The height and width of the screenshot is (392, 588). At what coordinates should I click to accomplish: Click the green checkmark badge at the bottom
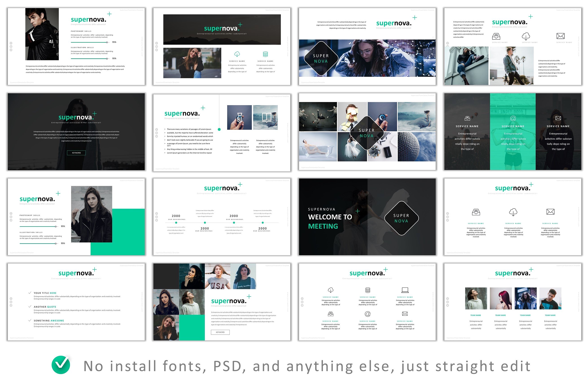pos(61,365)
